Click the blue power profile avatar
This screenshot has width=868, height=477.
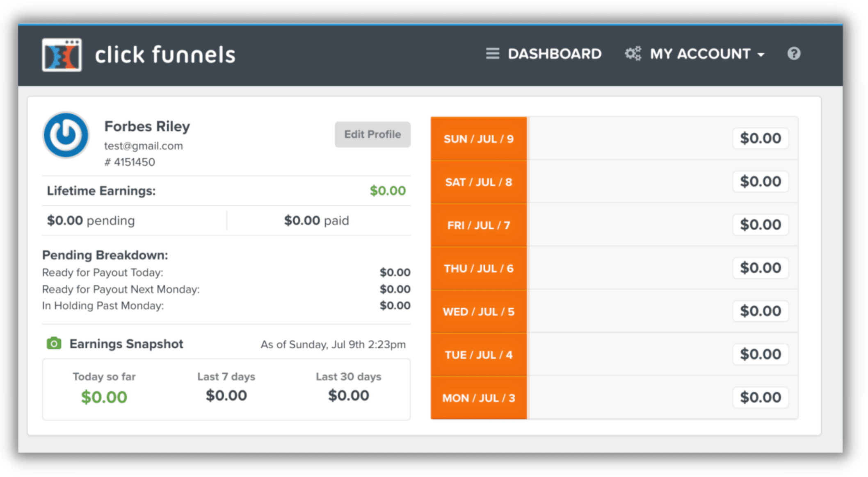(x=66, y=135)
